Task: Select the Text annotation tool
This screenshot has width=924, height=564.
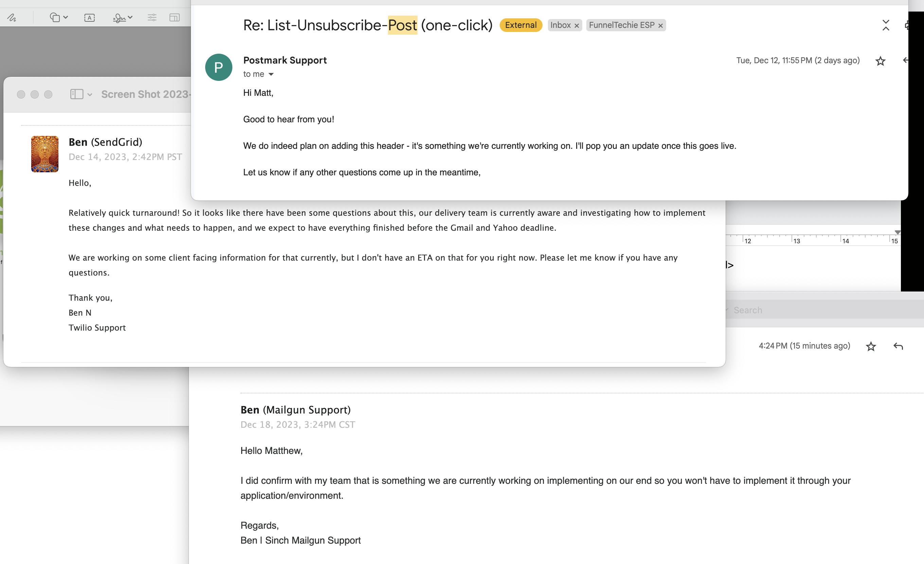Action: 89,17
